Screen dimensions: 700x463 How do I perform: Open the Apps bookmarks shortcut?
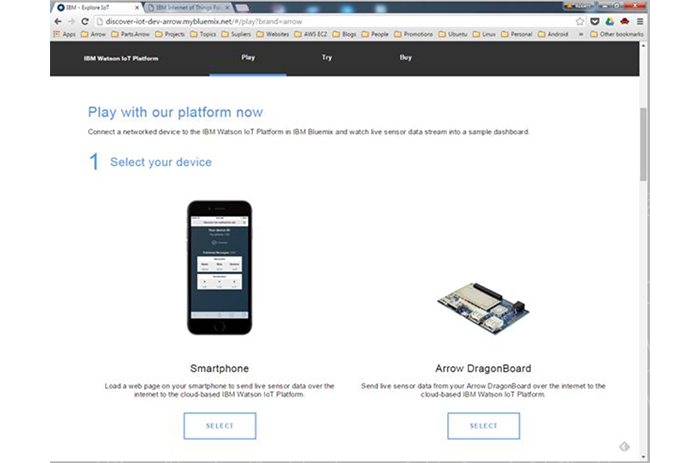(x=64, y=34)
